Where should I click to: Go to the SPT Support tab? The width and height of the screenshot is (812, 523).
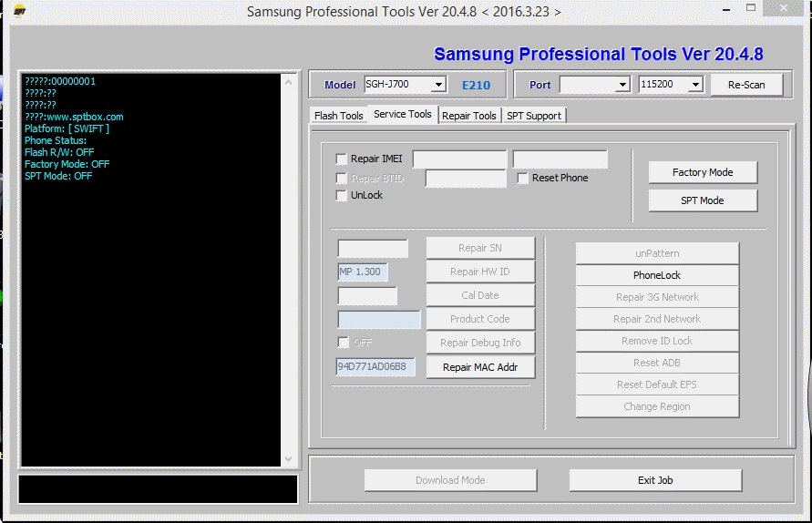pos(534,116)
